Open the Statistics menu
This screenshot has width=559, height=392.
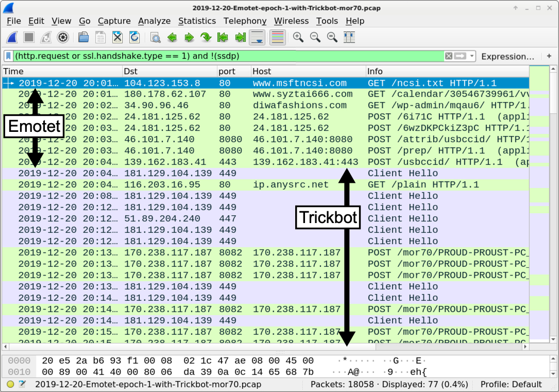coord(197,21)
